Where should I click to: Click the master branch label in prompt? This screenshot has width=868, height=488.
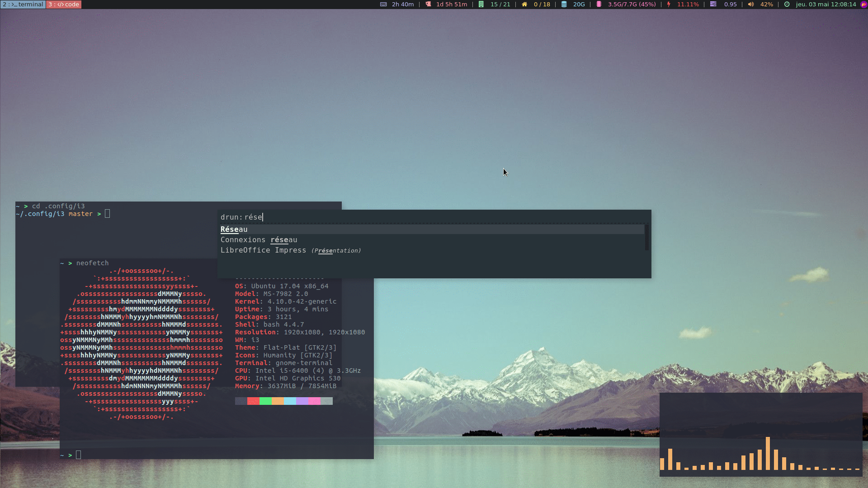point(80,214)
